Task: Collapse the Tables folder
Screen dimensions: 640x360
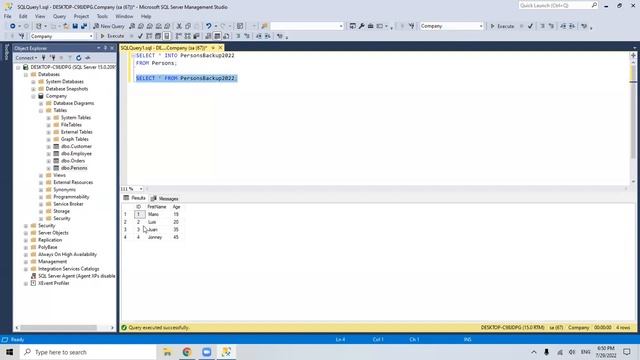Action: coord(41,111)
